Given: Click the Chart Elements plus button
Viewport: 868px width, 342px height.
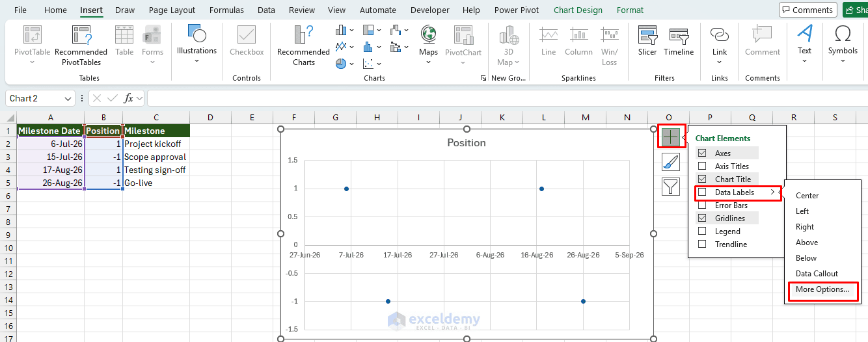Looking at the screenshot, I should (x=671, y=137).
